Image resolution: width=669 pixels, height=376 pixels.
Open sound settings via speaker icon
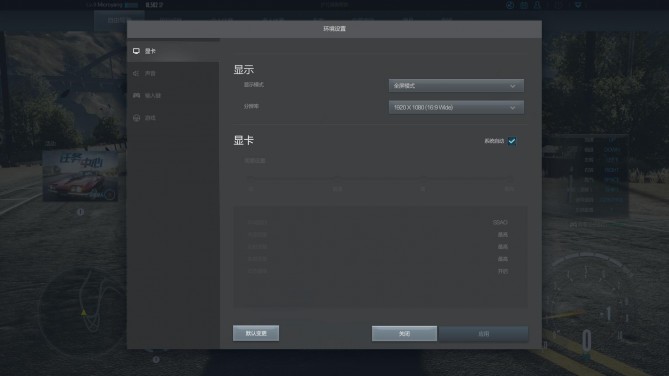pyautogui.click(x=136, y=73)
